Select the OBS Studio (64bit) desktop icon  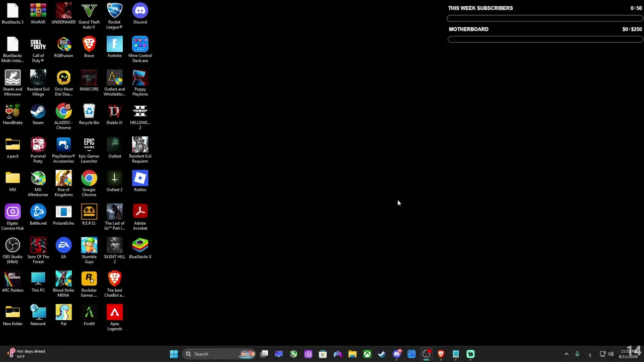[x=13, y=251]
